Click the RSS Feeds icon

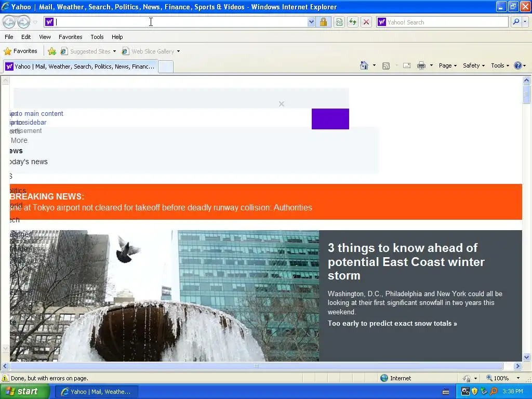click(386, 66)
